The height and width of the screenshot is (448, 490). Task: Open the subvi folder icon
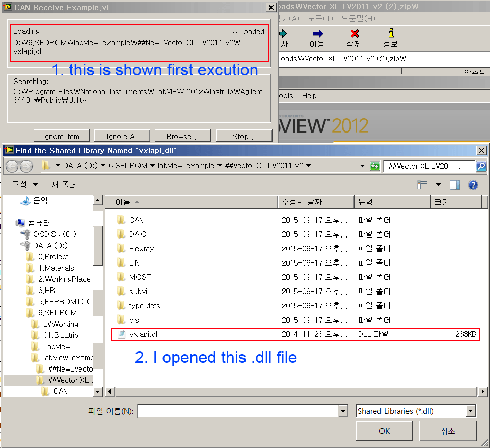(x=121, y=292)
